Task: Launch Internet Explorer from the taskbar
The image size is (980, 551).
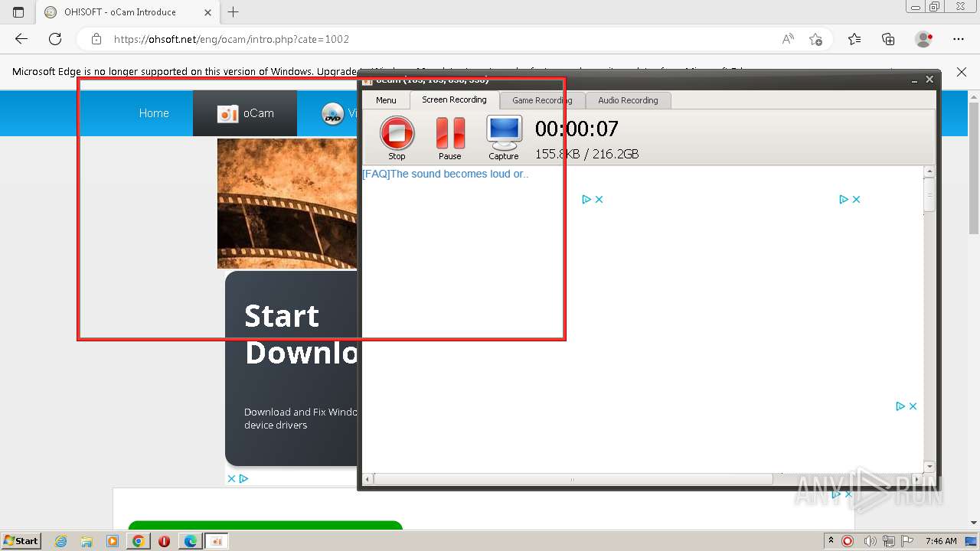Action: [61, 541]
